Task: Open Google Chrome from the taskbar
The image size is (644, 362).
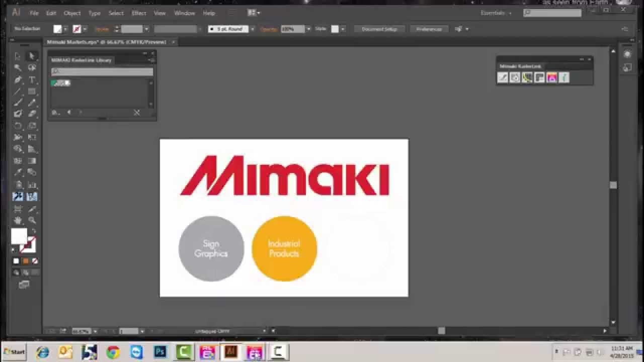Action: 113,352
